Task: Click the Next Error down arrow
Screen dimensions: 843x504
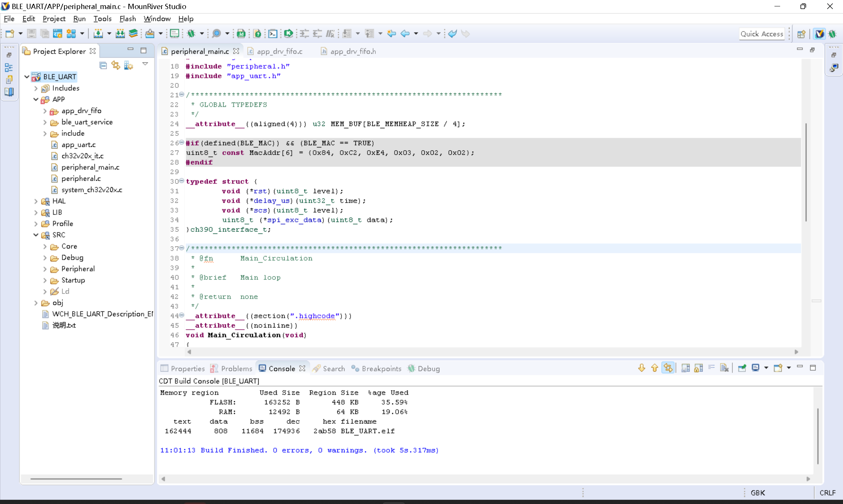Action: coord(642,368)
